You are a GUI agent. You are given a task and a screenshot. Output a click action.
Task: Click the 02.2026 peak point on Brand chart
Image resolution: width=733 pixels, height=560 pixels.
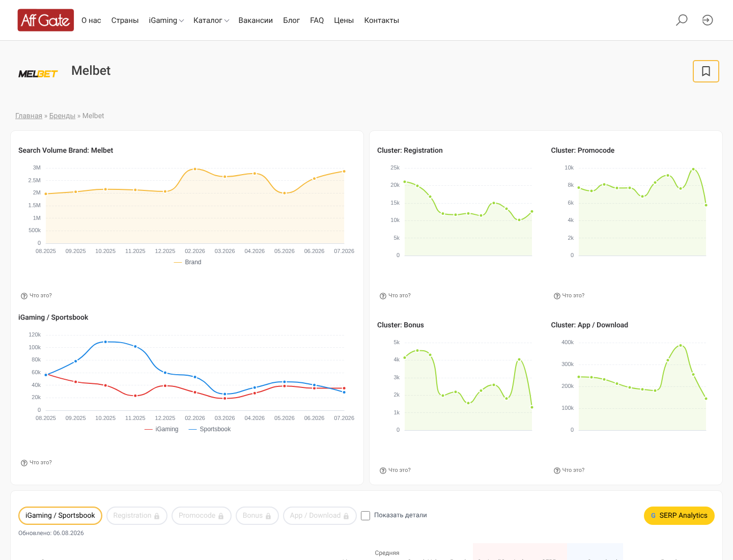[x=195, y=169]
